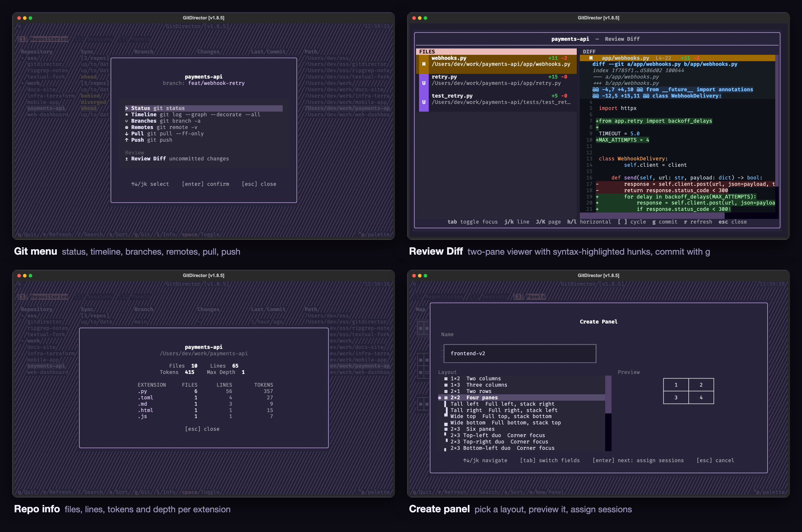
Task: Click the selected radio bullet beside 2×2 Four panes
Action: click(440, 398)
